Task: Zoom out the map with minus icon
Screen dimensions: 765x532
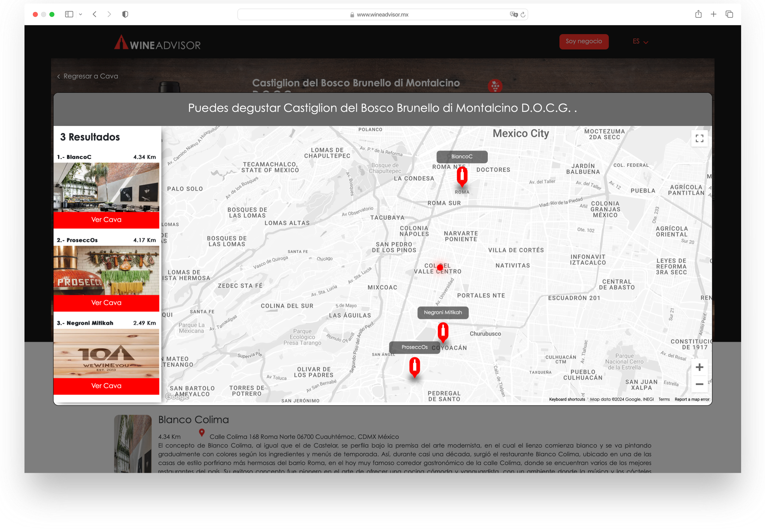Action: (699, 384)
